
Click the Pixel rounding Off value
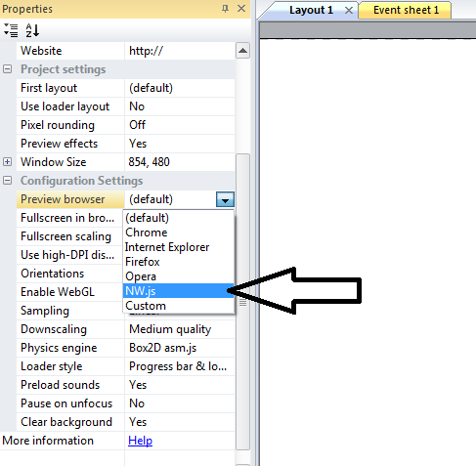pos(180,125)
